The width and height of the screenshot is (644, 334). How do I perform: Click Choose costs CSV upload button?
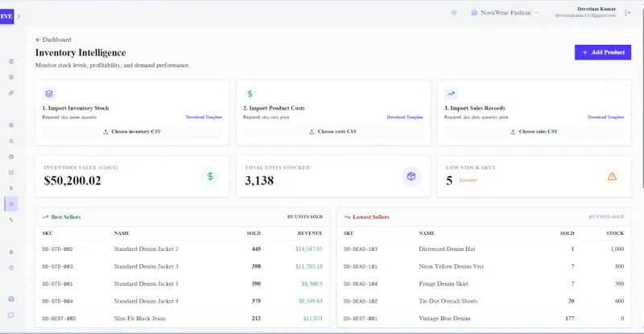pyautogui.click(x=332, y=131)
